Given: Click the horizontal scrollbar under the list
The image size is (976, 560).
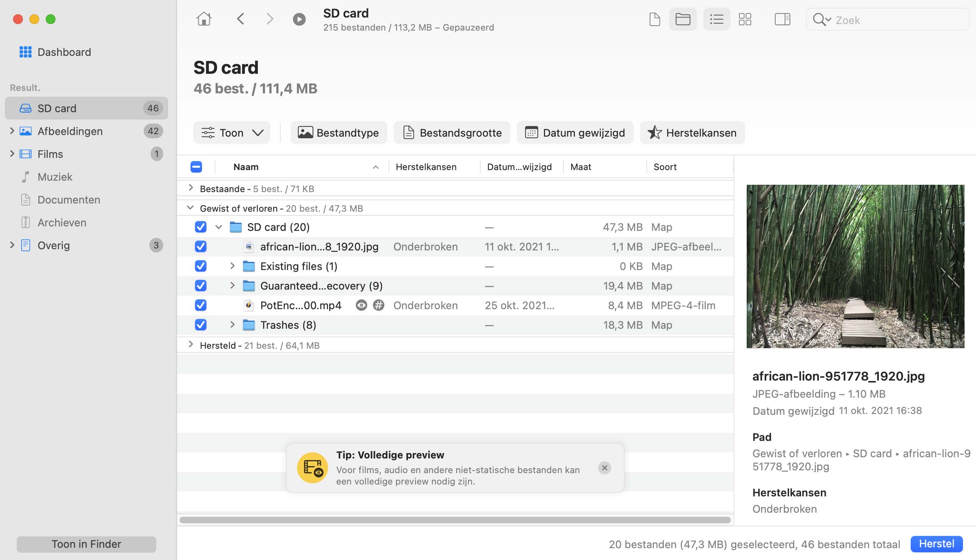Looking at the screenshot, I should pos(455,520).
